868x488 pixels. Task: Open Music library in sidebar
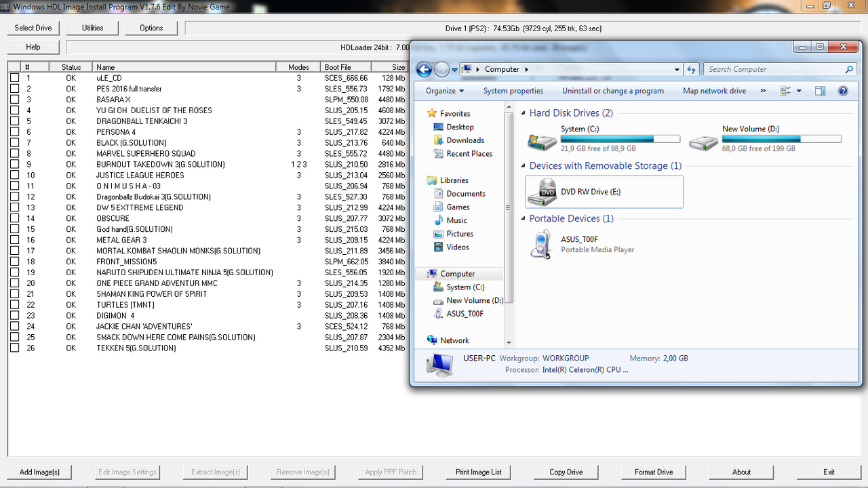pos(456,220)
